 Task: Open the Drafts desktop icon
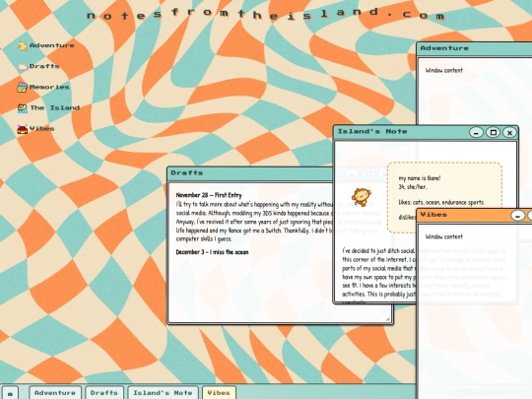coord(38,66)
